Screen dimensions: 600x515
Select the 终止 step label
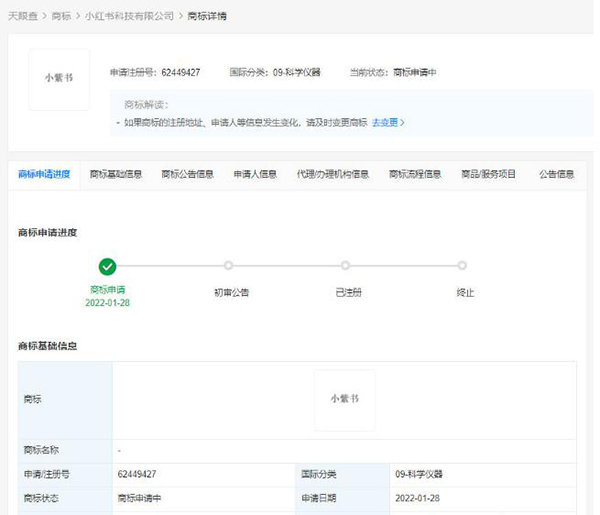pyautogui.click(x=465, y=293)
